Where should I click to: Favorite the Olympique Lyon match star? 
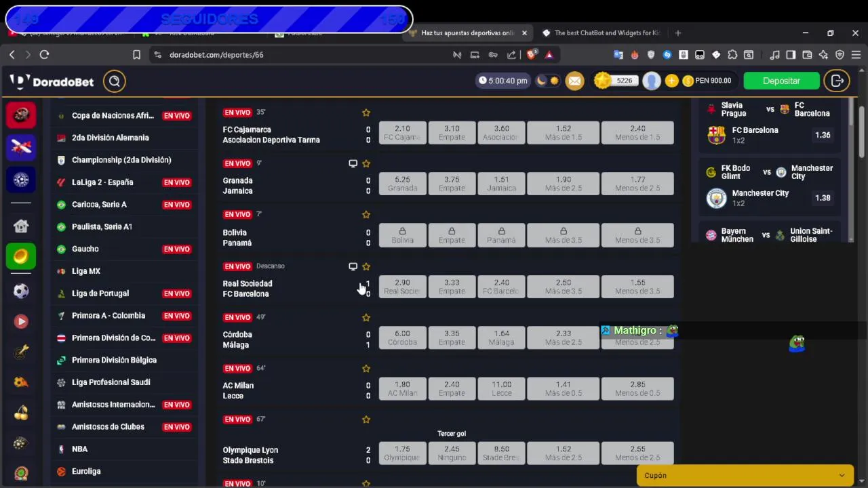tap(366, 419)
